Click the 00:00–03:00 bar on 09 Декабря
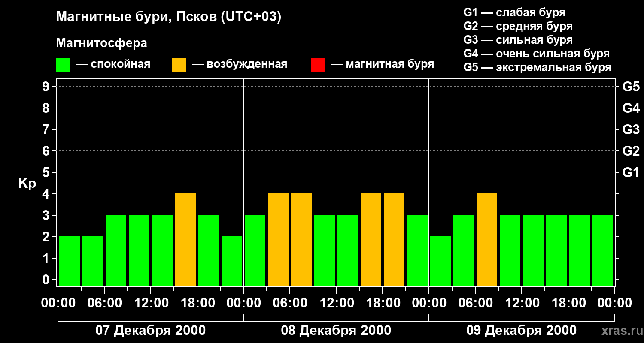The height and width of the screenshot is (343, 644). [440, 261]
